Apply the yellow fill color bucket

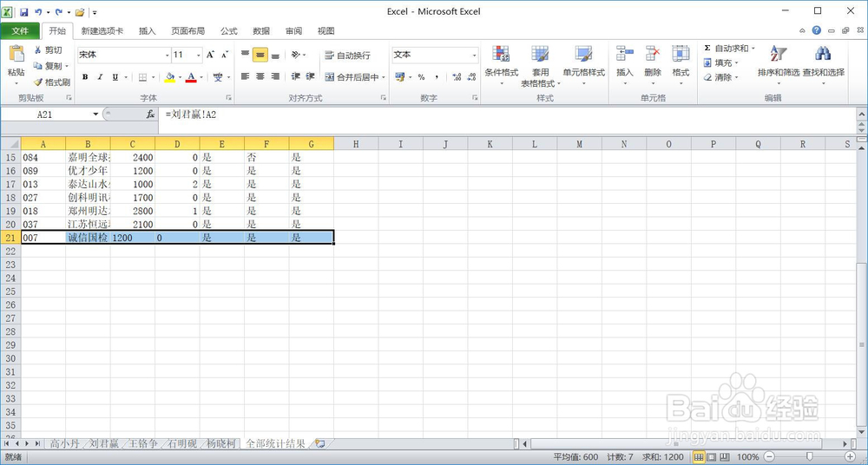tap(170, 77)
